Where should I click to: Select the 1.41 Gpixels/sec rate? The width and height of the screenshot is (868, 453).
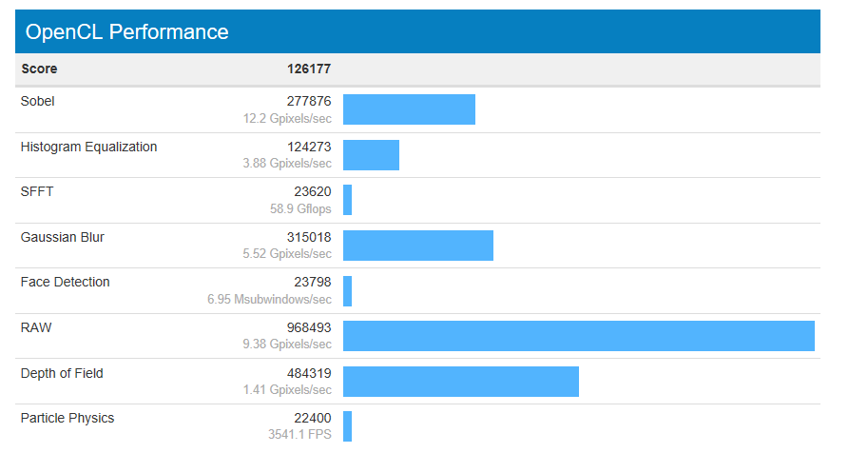tap(287, 390)
